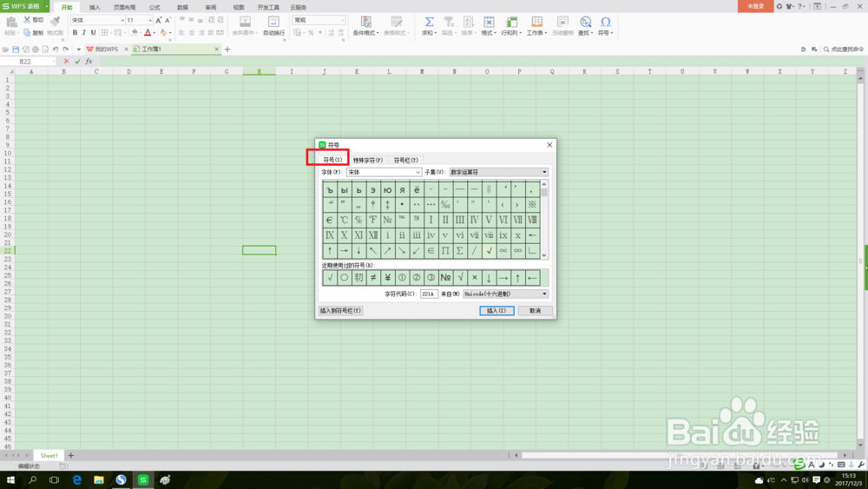This screenshot has width=868, height=489.
Task: Click the Filter (筛选) funnel icon
Action: pyautogui.click(x=449, y=22)
